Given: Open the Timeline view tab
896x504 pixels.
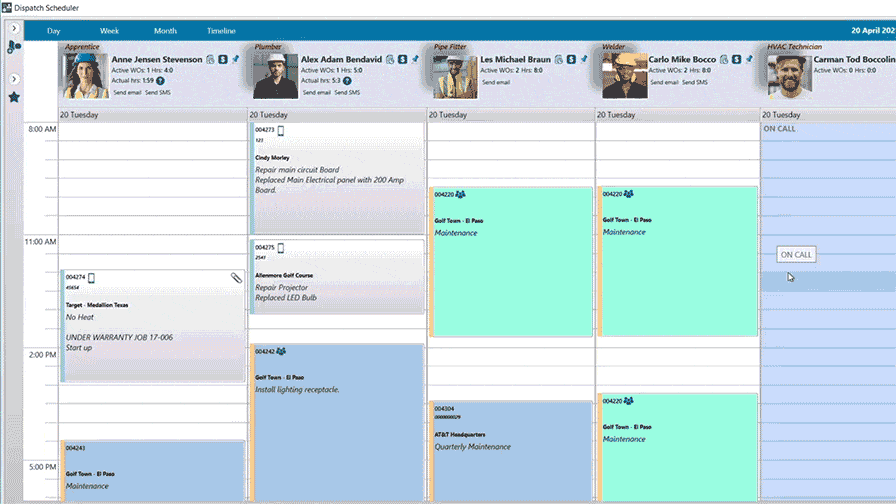Looking at the screenshot, I should click(221, 31).
